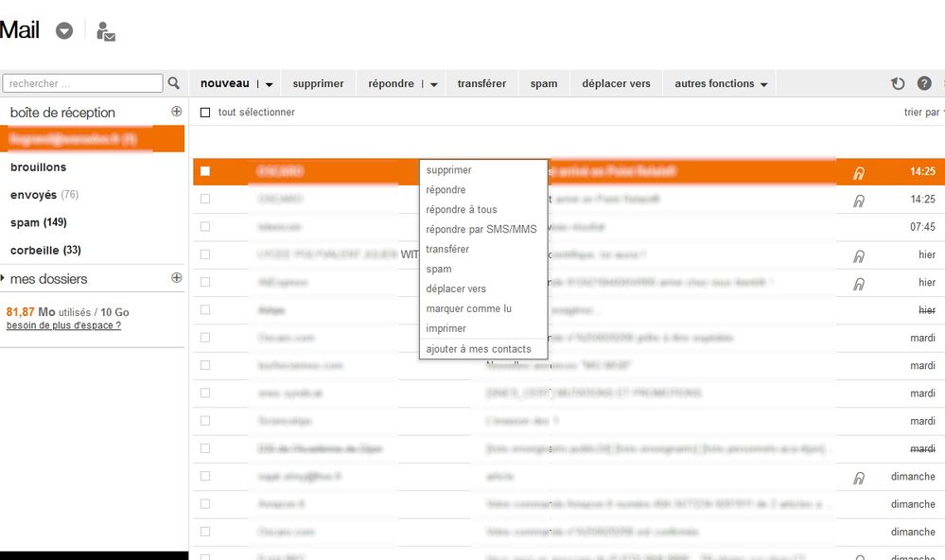Choose transférer in the context menu
Viewport: 945px width, 560px height.
(x=447, y=249)
